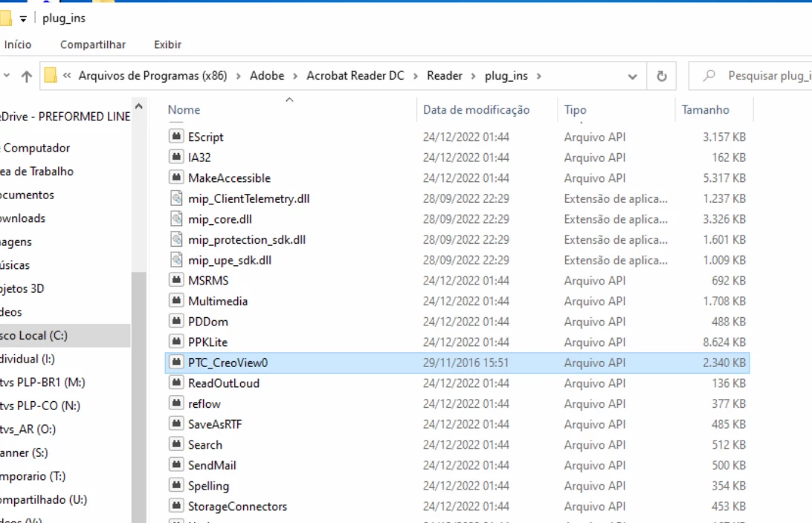
Task: Click the SaveAsRTF file icon
Action: pos(176,423)
